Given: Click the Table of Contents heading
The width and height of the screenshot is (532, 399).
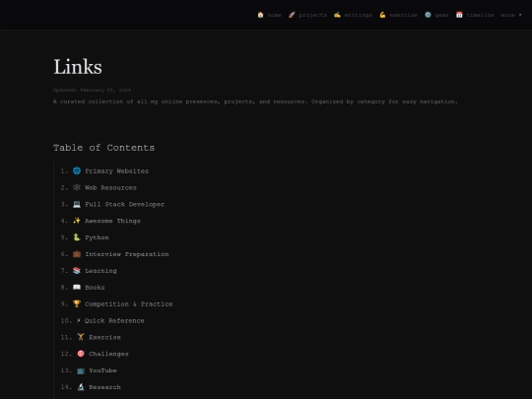Looking at the screenshot, I should [103, 148].
